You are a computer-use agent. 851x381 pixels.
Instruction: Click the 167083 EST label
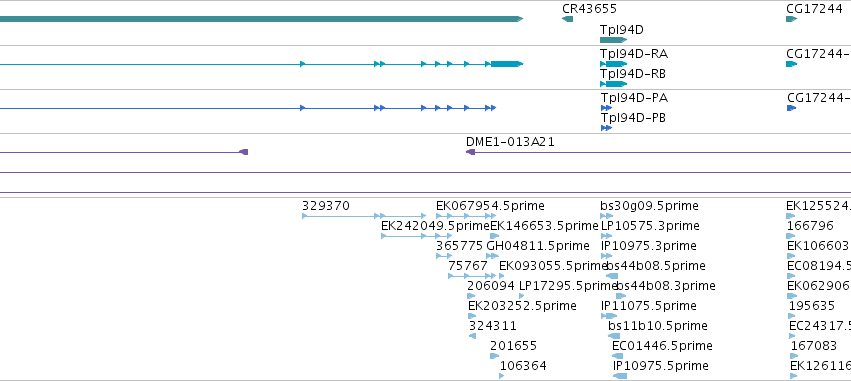click(x=814, y=346)
